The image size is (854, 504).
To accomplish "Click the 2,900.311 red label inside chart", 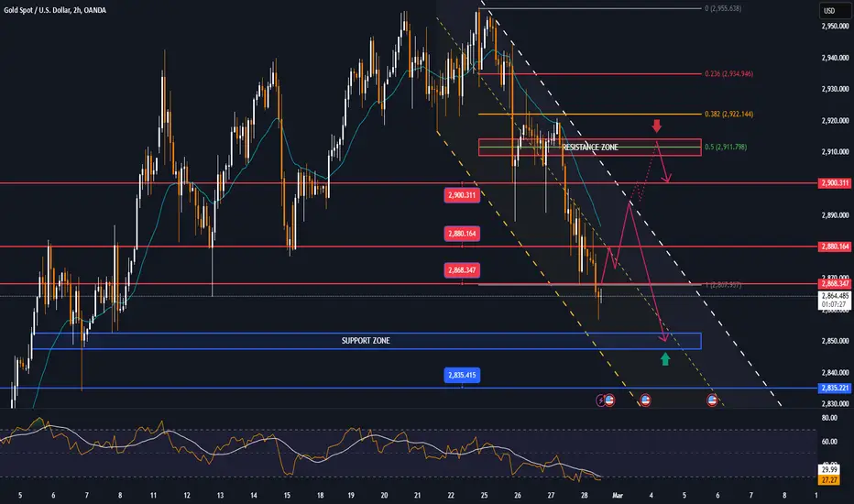I will (x=462, y=195).
